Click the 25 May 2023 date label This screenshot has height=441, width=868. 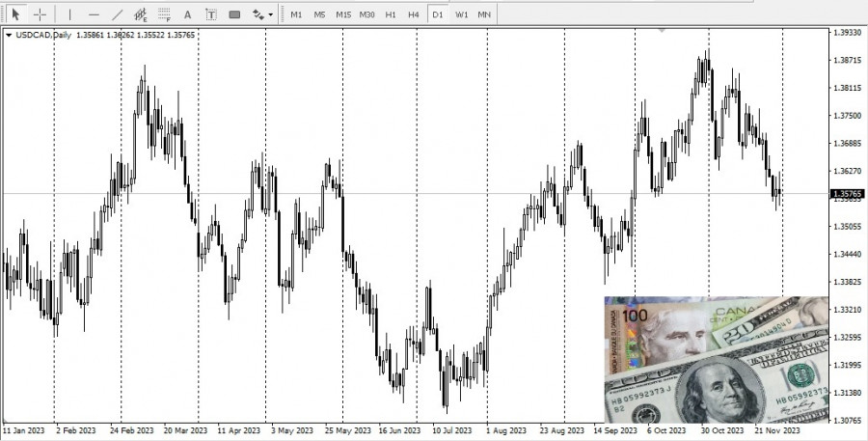(x=347, y=430)
